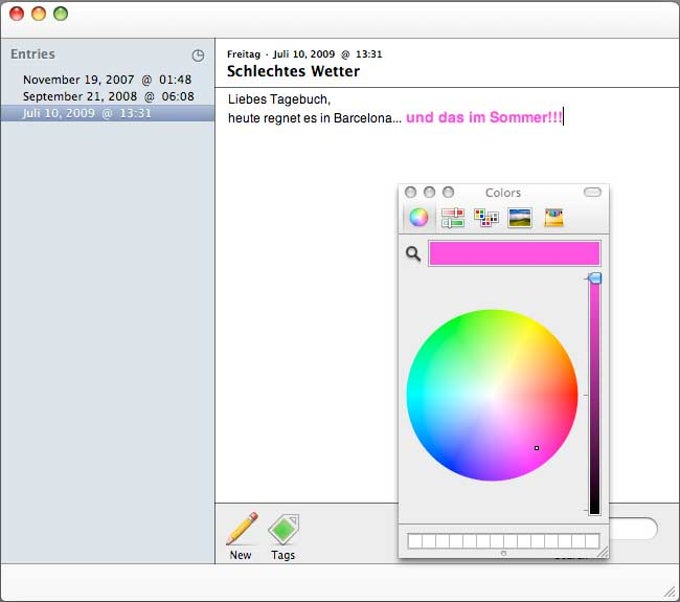The width and height of the screenshot is (680, 602).
Task: Click the Colors panel resize grip
Action: 603,552
